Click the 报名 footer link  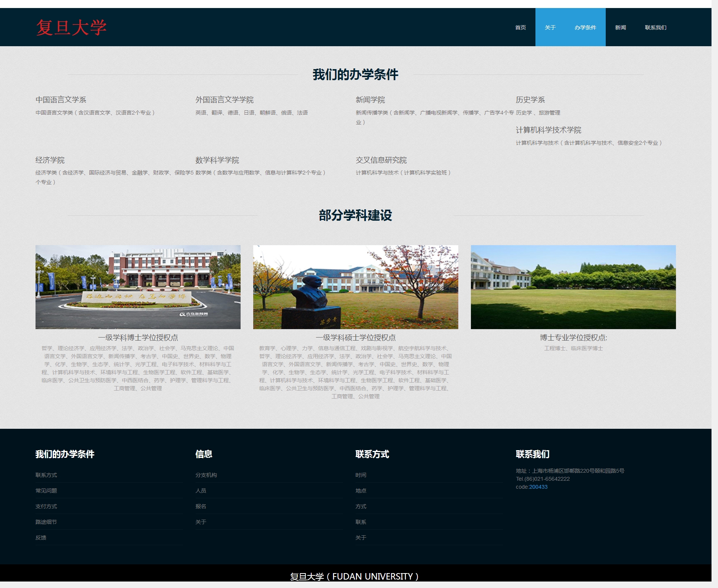click(201, 506)
